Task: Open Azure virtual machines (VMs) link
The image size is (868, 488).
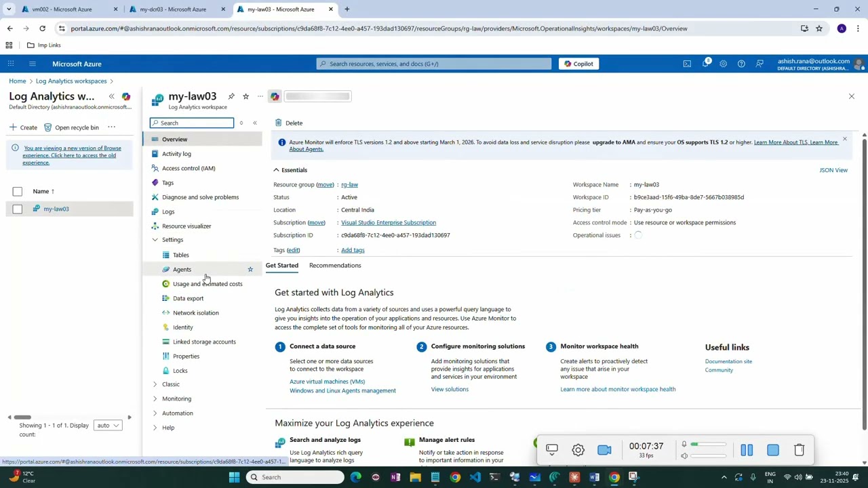Action: click(x=327, y=382)
